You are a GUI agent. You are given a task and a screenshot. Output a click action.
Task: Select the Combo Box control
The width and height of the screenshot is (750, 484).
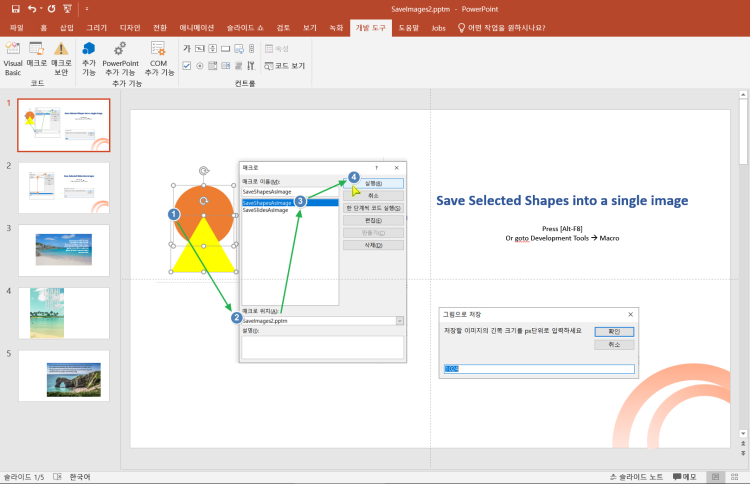coord(212,66)
